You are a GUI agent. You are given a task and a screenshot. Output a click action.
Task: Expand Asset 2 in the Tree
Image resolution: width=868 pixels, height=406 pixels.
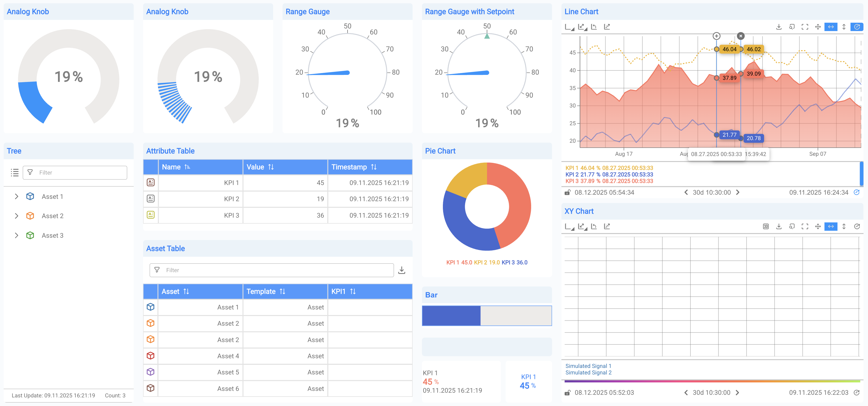(x=16, y=216)
